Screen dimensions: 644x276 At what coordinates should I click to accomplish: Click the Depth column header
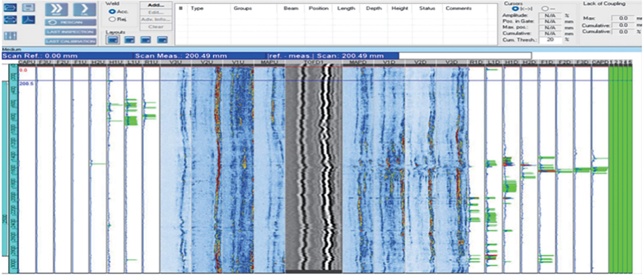(x=373, y=8)
